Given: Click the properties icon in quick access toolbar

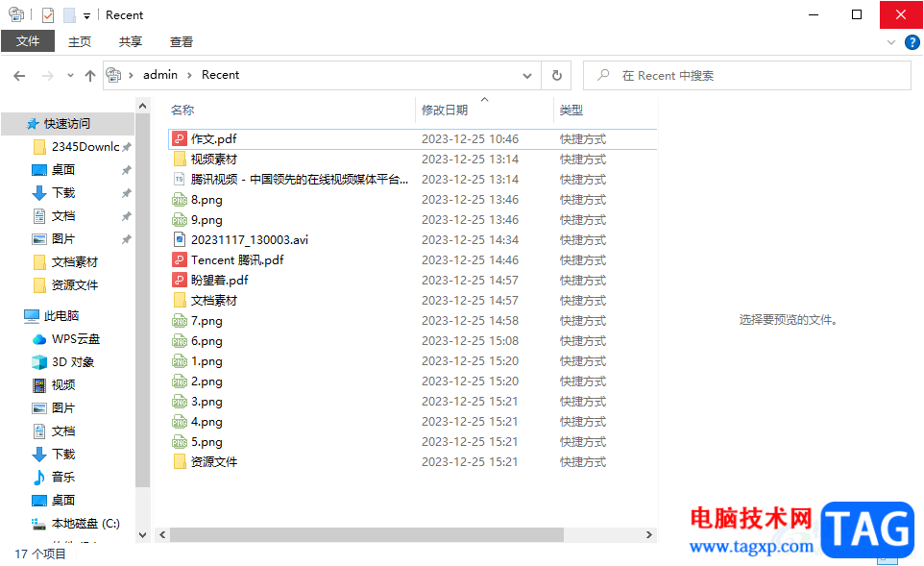Looking at the screenshot, I should (x=48, y=14).
